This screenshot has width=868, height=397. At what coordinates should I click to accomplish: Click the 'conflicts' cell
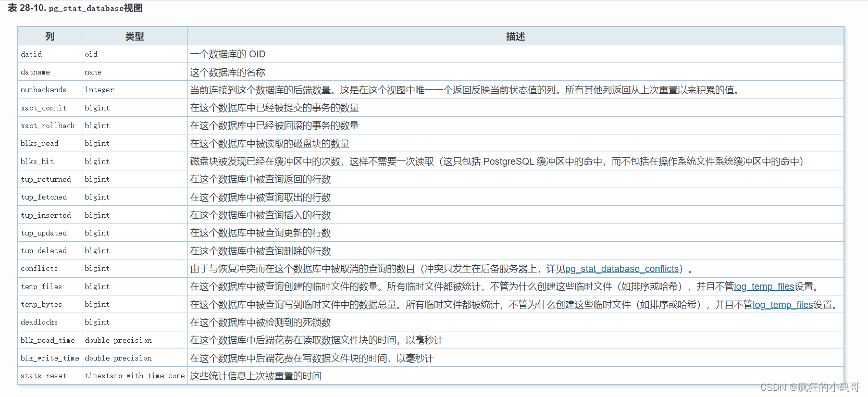click(x=50, y=268)
